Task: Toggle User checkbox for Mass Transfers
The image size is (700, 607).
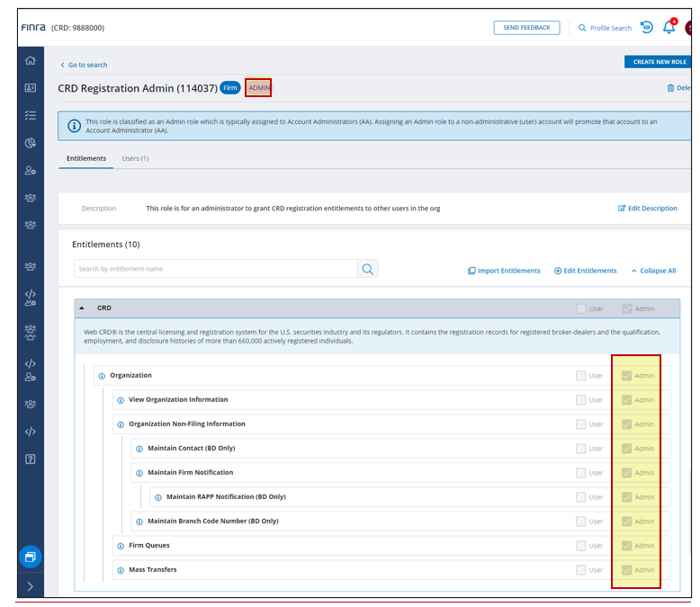Action: click(581, 570)
